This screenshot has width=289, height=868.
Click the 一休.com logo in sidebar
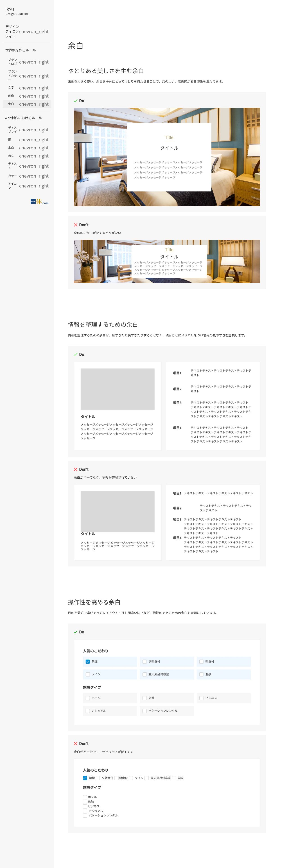tap(39, 201)
